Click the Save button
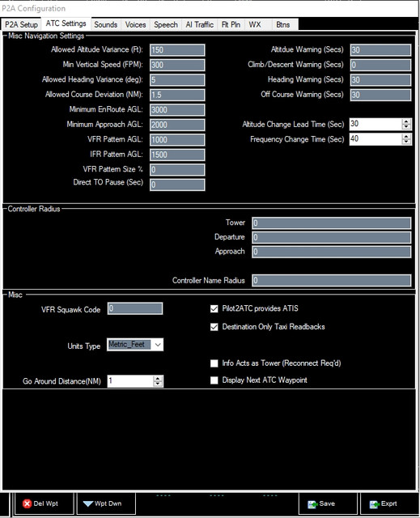 328,503
